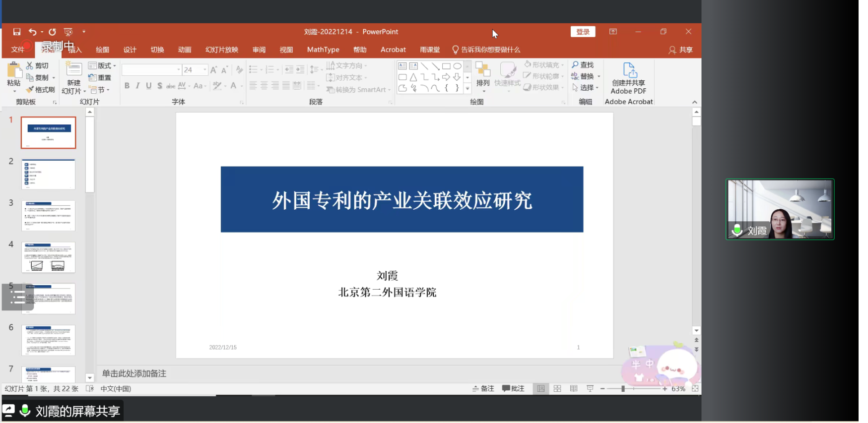Switch to Slide Sorter view icon
868x423 pixels.
[x=557, y=389]
